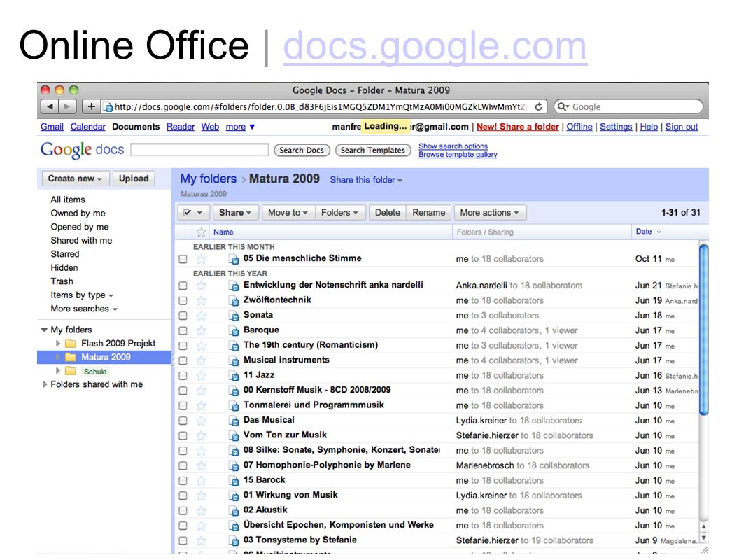Star the document 05 Die menschliche Stimme
Image resolution: width=746 pixels, height=560 pixels.
pos(202,259)
